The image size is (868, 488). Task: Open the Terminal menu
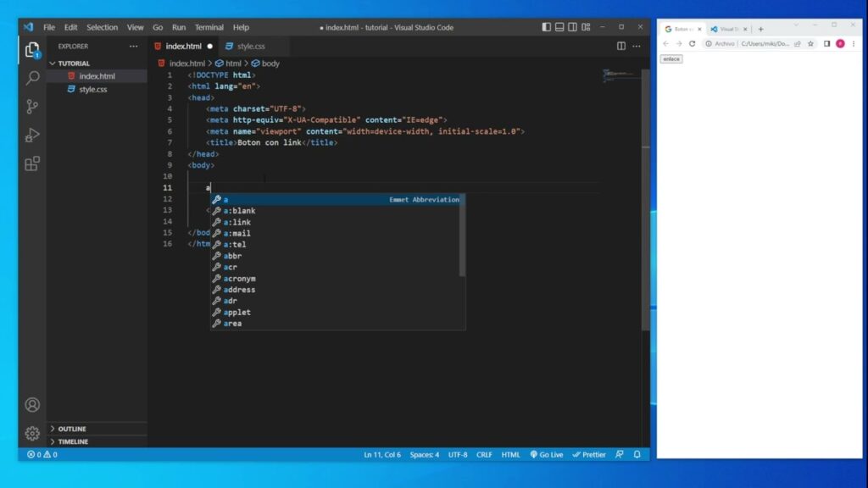(209, 27)
